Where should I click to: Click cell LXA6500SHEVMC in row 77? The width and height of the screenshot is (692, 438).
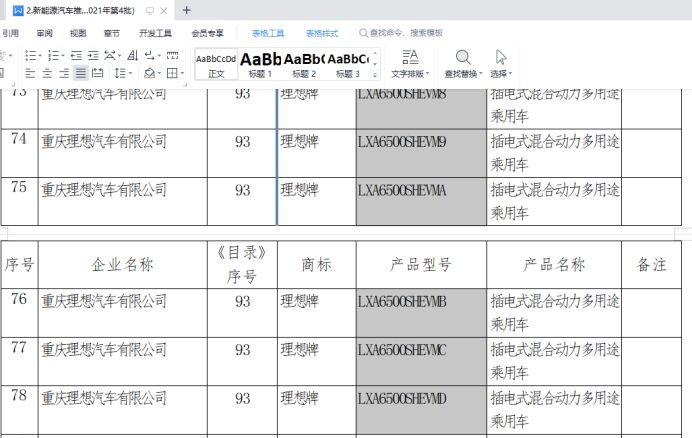tap(421, 362)
